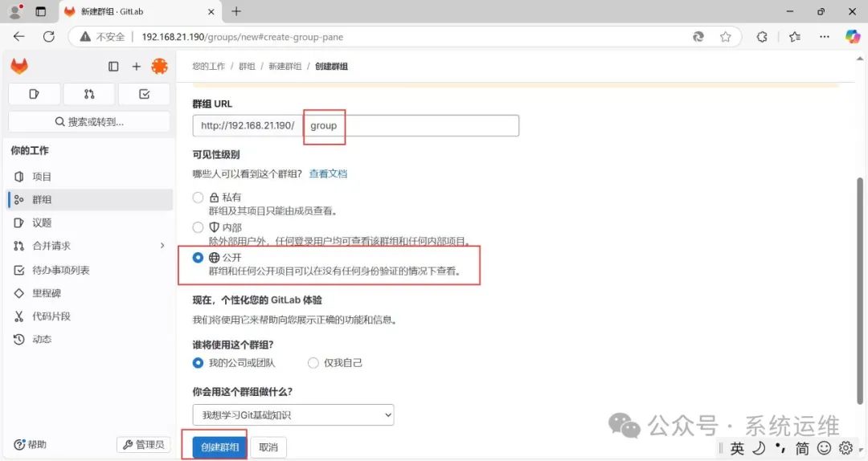Viewport: 868px width, 461px height.
Task: Select the 私有 visibility radio button
Action: [x=199, y=198]
